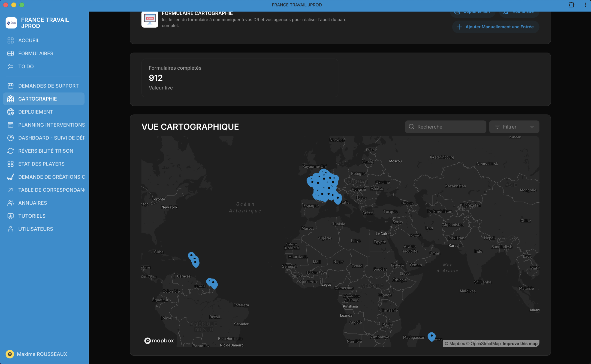Click the Annuaires people icon
Image resolution: width=591 pixels, height=364 pixels.
10,203
